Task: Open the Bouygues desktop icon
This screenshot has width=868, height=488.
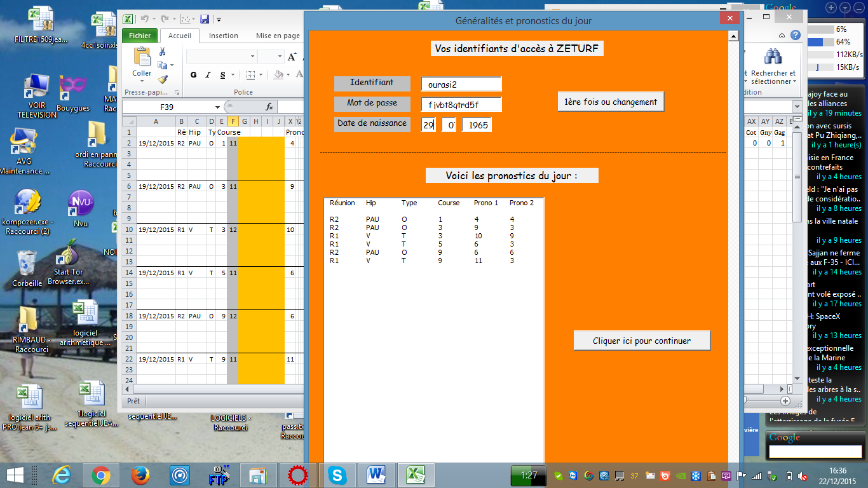Action: pyautogui.click(x=73, y=93)
